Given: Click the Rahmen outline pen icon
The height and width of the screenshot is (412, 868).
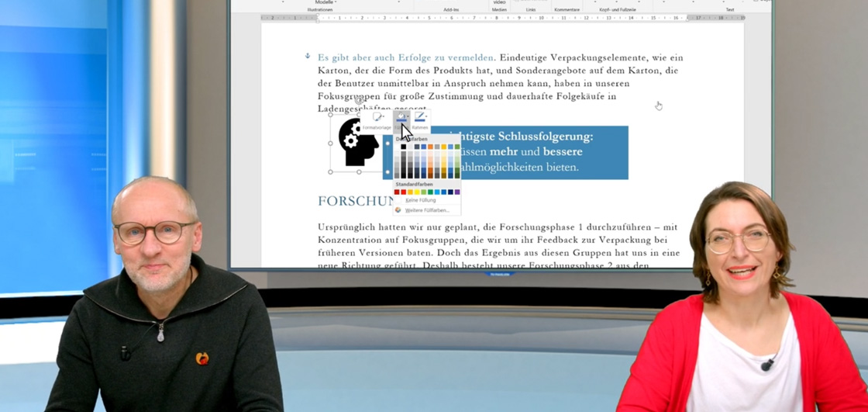Looking at the screenshot, I should coord(419,117).
